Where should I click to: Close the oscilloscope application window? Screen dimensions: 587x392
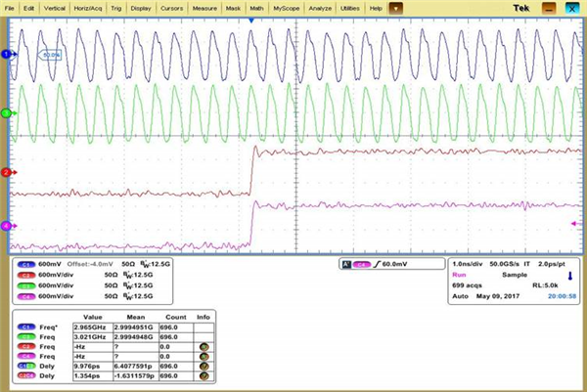572,9
